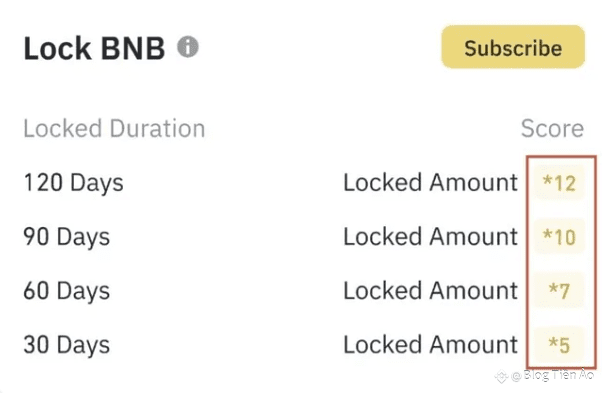Click the watermark logo icon at bottom
The height and width of the screenshot is (393, 602).
tap(501, 376)
